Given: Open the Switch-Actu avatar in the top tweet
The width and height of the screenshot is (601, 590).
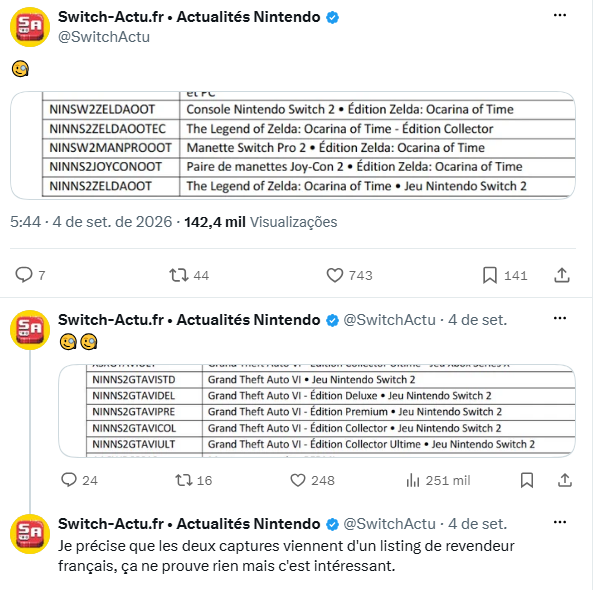Looking at the screenshot, I should [30, 27].
